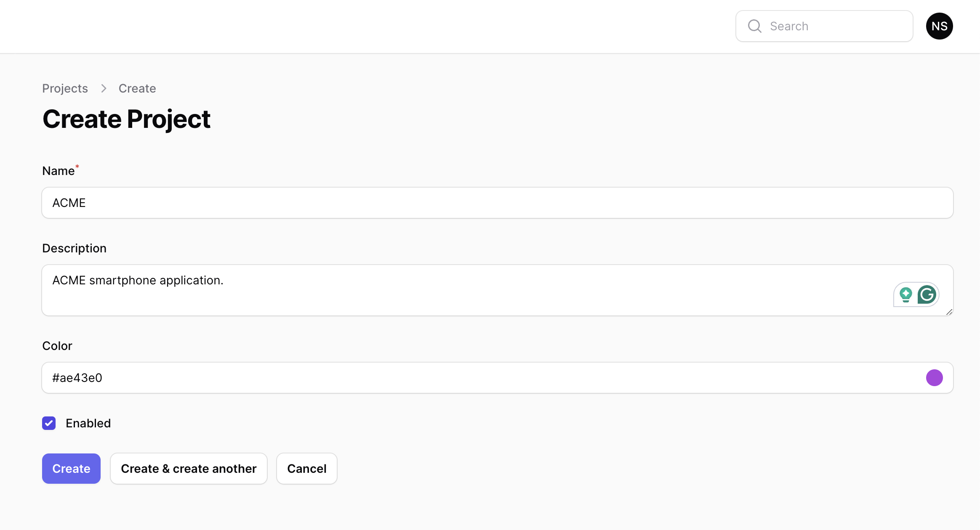
Task: Click Create & create another button
Action: [x=188, y=469]
